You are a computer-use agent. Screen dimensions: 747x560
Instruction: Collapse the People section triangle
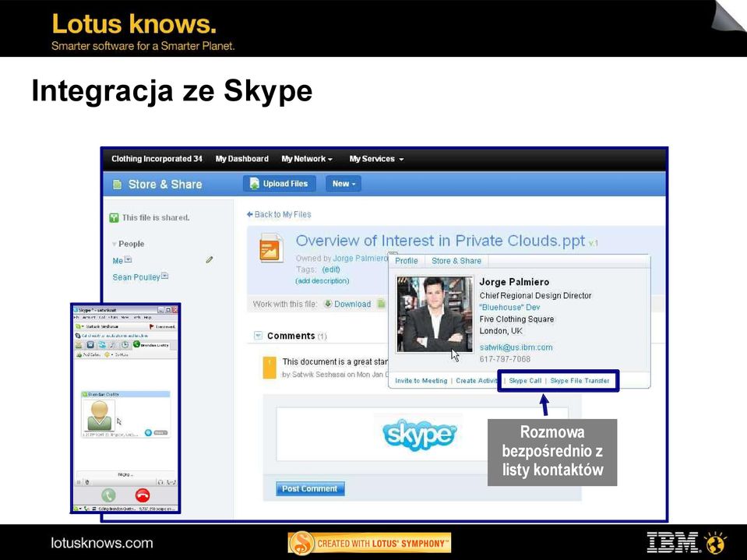click(115, 244)
